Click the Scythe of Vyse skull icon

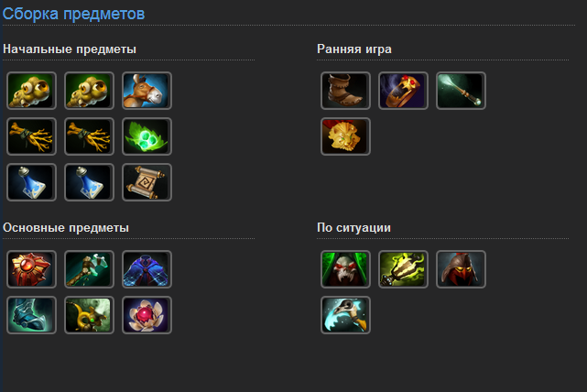(345, 315)
